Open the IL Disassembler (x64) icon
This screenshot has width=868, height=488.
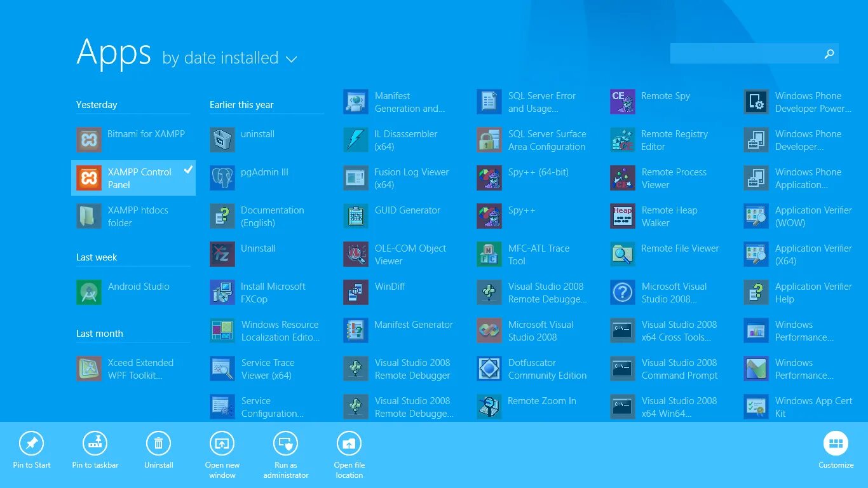click(356, 140)
